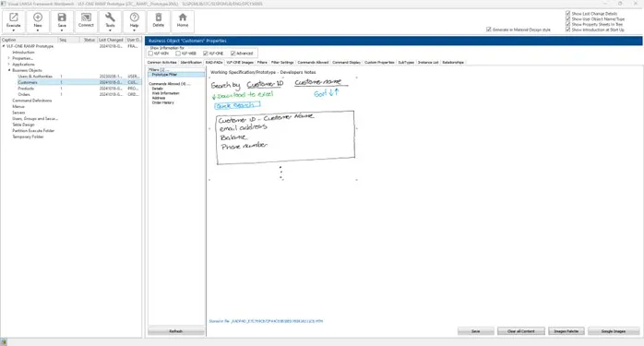Open the dropdown arrow under Help
This screenshot has height=346, width=644.
click(135, 30)
